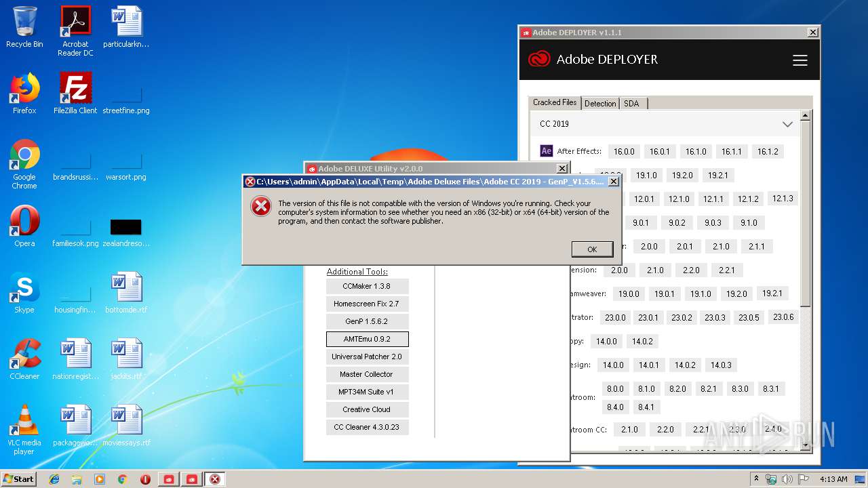Click the red error icon in dialog
The image size is (868, 488).
pos(261,206)
